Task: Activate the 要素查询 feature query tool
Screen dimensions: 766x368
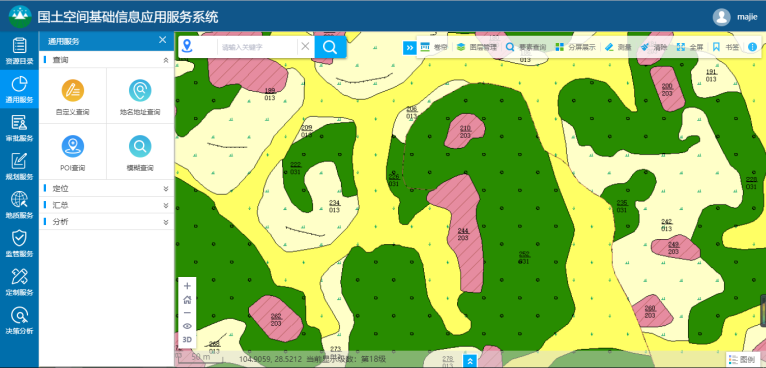Action: click(526, 47)
